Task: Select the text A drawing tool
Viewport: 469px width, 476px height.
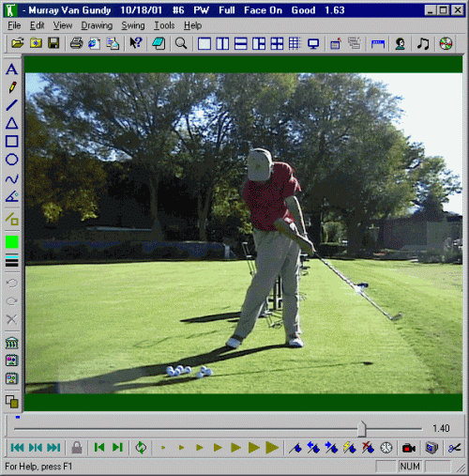Action: point(11,69)
